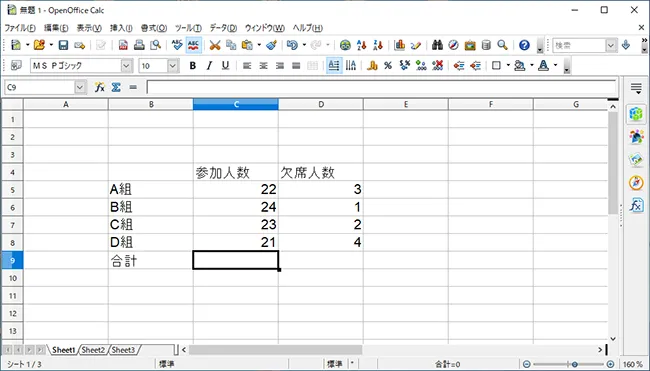Decrease indent icon

tap(458, 65)
